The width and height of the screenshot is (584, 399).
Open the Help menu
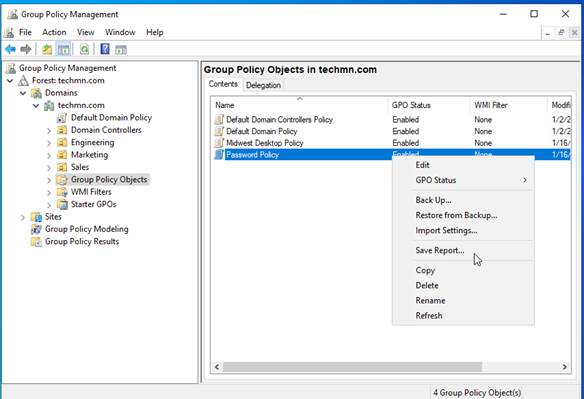(x=155, y=32)
